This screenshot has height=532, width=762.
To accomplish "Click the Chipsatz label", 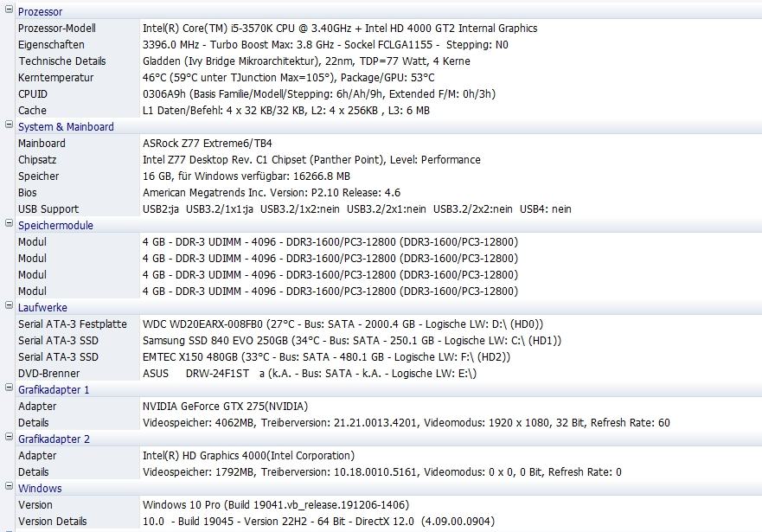I will 37,160.
